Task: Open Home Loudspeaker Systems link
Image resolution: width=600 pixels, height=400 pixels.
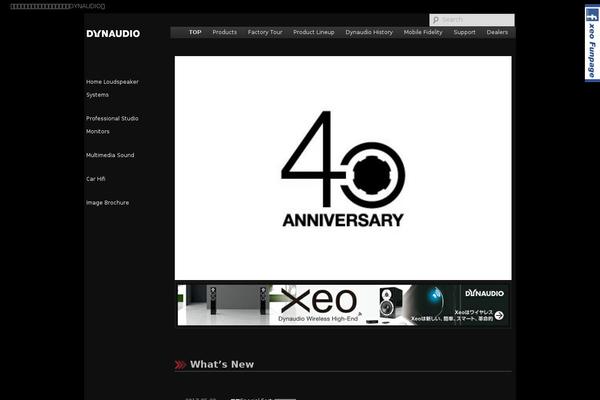Action: click(x=112, y=88)
